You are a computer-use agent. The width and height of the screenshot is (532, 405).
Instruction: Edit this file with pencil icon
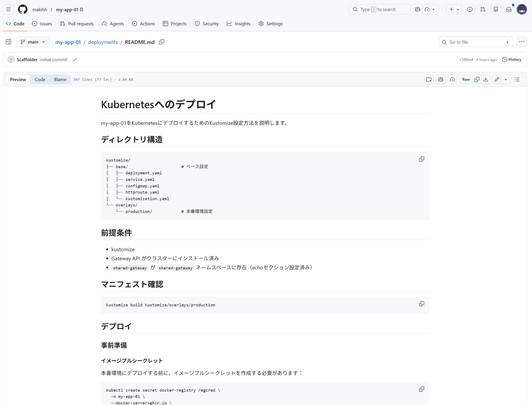point(497,80)
